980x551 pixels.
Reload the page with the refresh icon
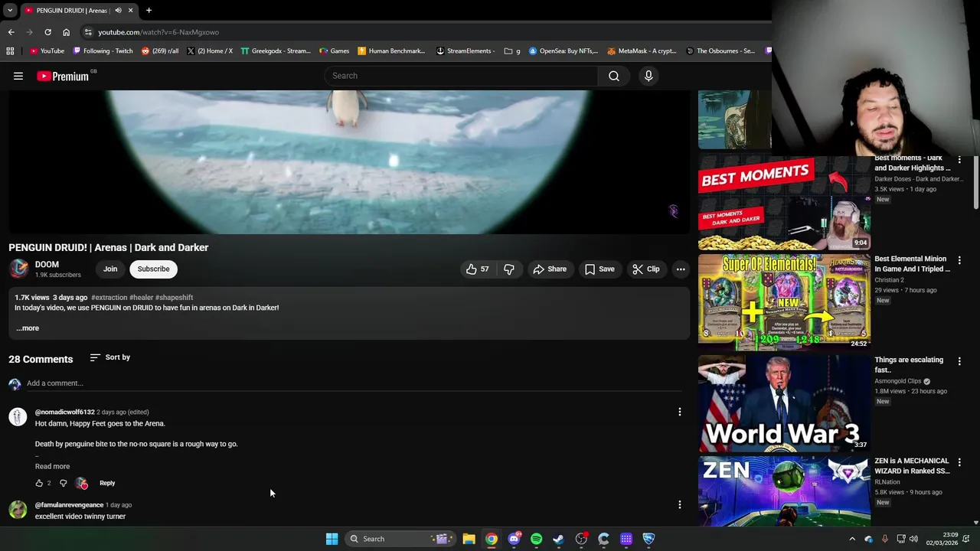pos(47,32)
